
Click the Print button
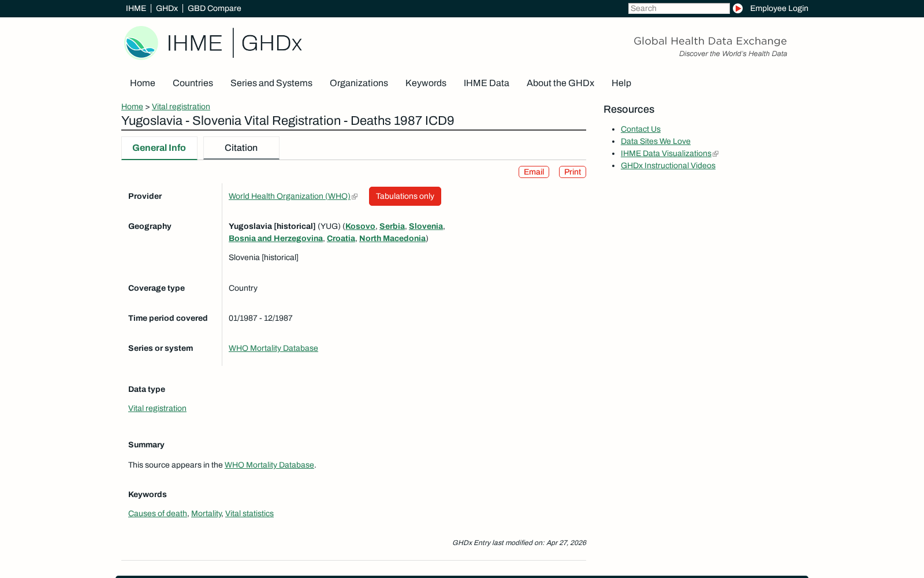click(572, 172)
